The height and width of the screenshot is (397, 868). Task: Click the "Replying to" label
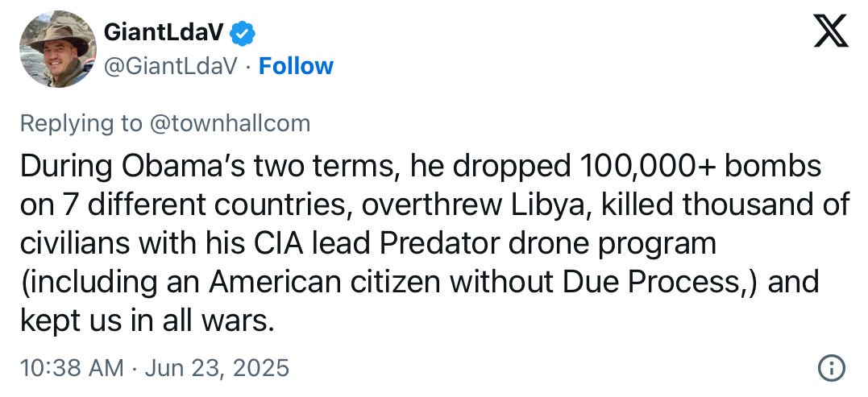81,123
